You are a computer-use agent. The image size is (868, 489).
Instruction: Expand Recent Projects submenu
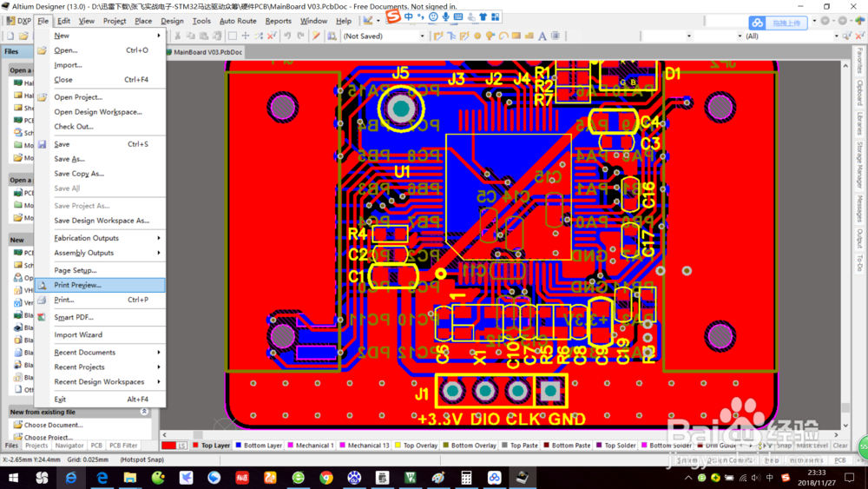tap(159, 367)
